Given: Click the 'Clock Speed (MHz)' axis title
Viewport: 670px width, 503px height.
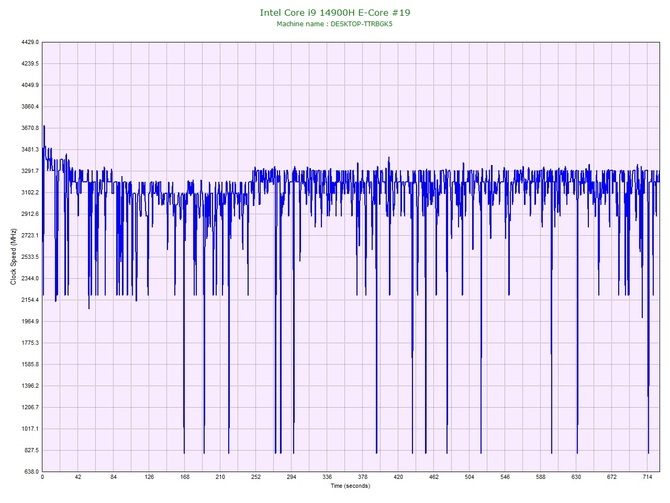Looking at the screenshot, I should pos(14,257).
